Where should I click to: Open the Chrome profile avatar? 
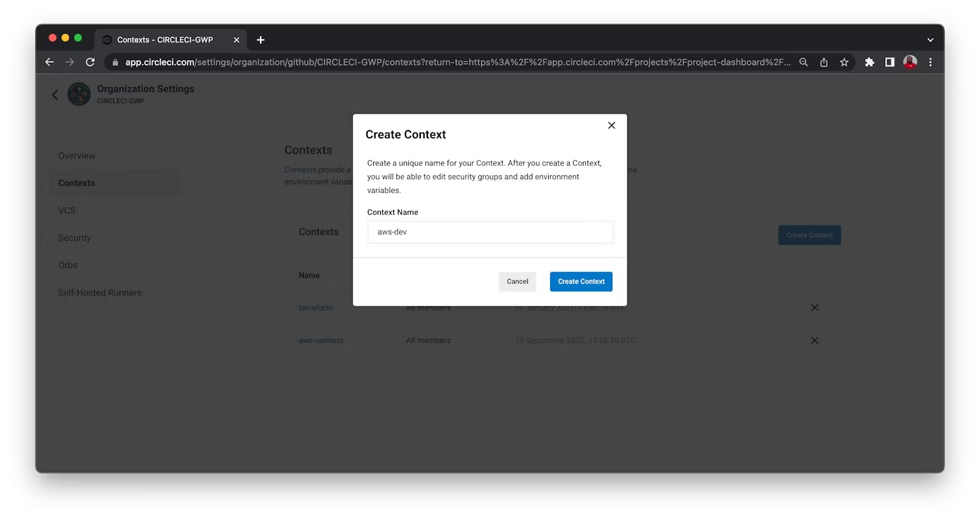909,62
